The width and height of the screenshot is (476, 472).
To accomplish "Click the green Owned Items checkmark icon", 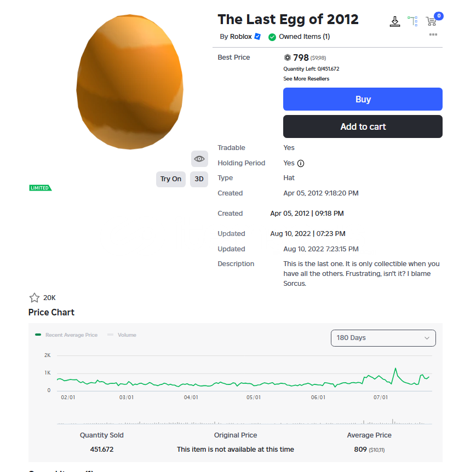I will point(272,37).
